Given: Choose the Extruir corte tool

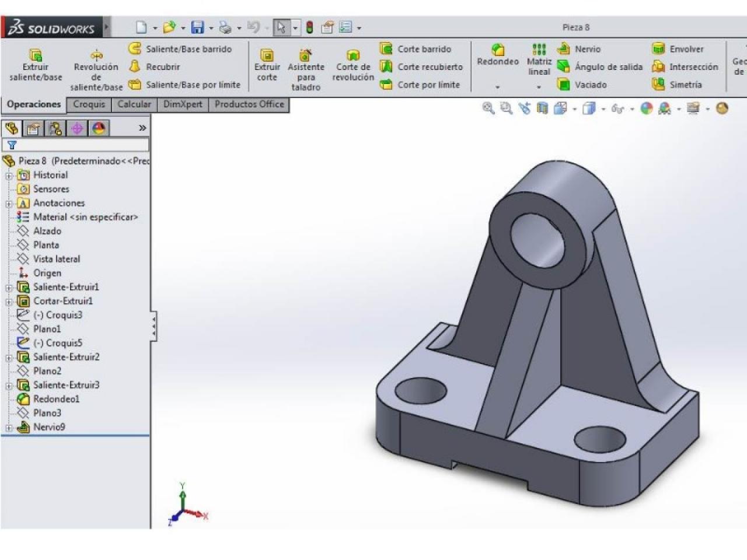Looking at the screenshot, I should click(x=267, y=66).
